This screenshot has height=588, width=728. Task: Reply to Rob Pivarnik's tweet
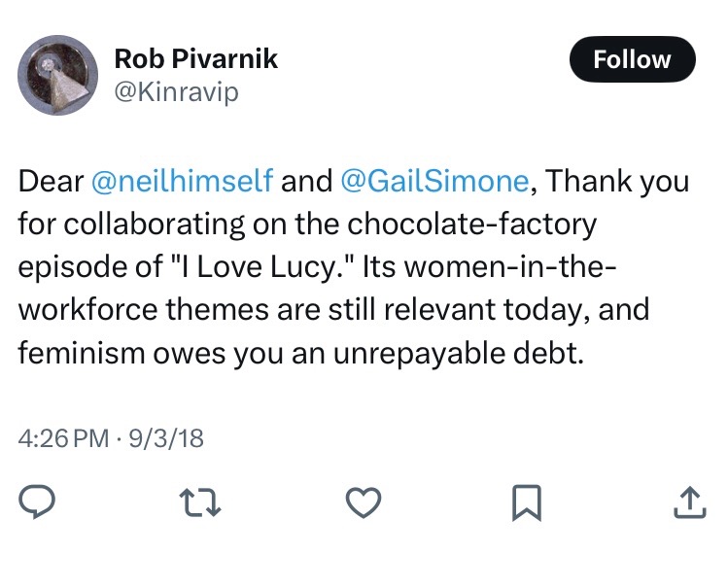pyautogui.click(x=38, y=501)
